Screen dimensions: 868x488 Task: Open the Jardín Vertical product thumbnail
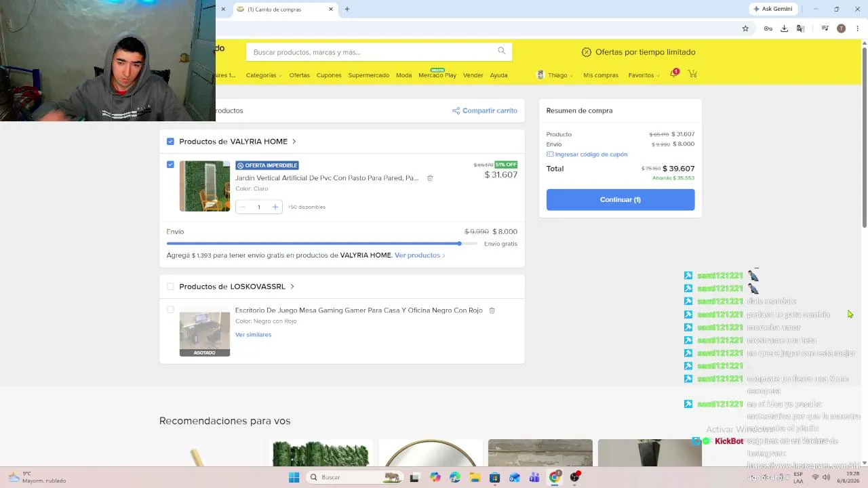(205, 186)
